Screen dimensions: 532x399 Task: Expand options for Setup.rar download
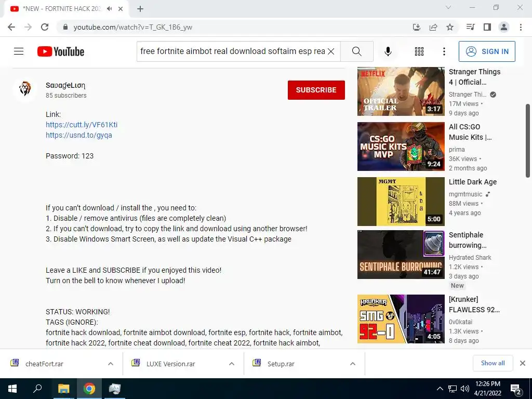[x=353, y=364]
